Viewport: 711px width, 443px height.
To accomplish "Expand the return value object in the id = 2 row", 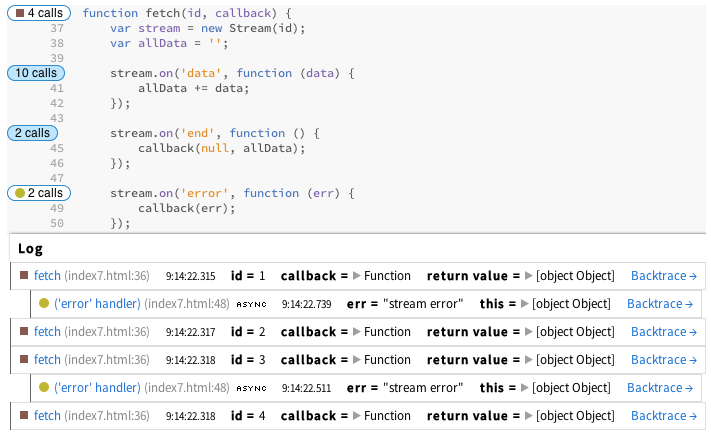I will pyautogui.click(x=528, y=332).
